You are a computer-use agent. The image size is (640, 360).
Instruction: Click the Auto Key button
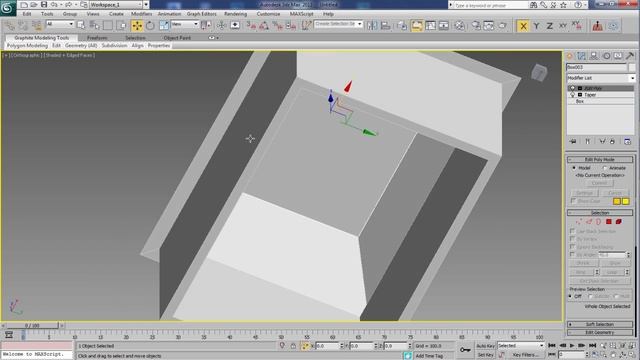point(485,346)
